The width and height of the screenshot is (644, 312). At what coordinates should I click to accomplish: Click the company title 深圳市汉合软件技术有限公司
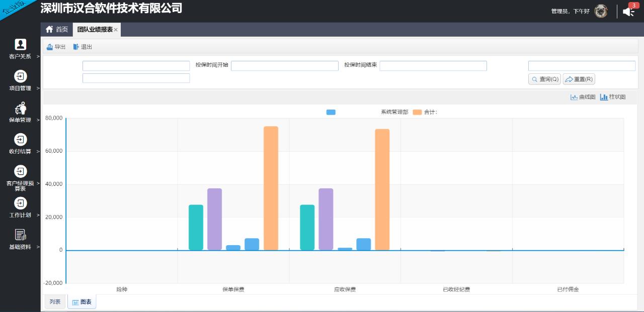(111, 8)
